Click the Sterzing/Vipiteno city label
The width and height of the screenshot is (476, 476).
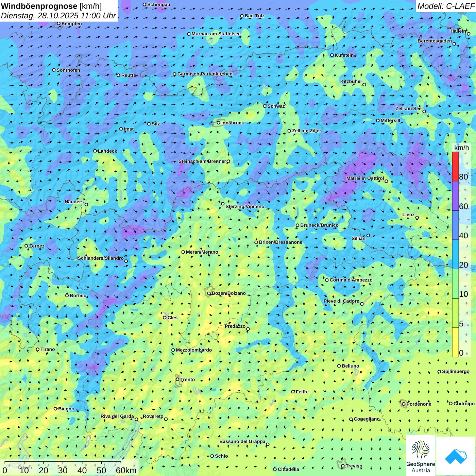click(x=245, y=206)
